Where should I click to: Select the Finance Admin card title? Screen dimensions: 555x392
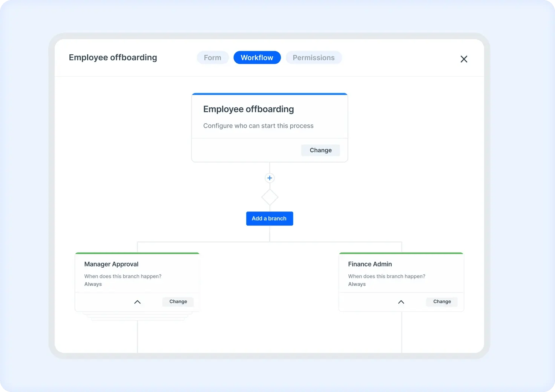(370, 264)
